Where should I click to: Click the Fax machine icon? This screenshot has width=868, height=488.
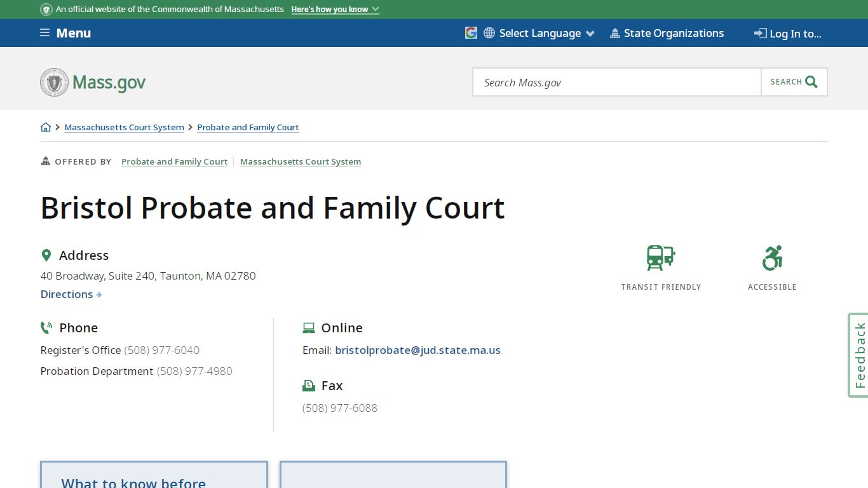pyautogui.click(x=309, y=386)
